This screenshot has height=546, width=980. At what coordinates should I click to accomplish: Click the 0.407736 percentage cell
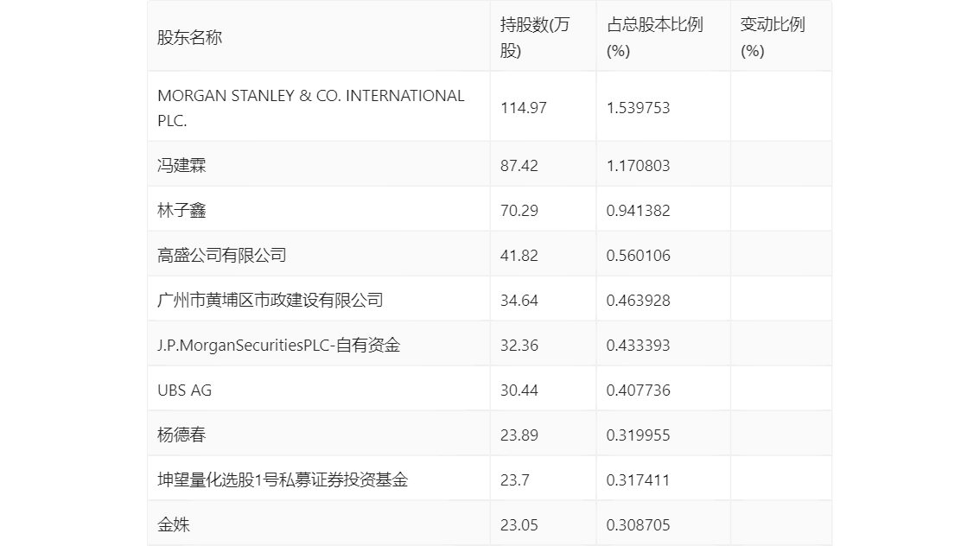[638, 390]
